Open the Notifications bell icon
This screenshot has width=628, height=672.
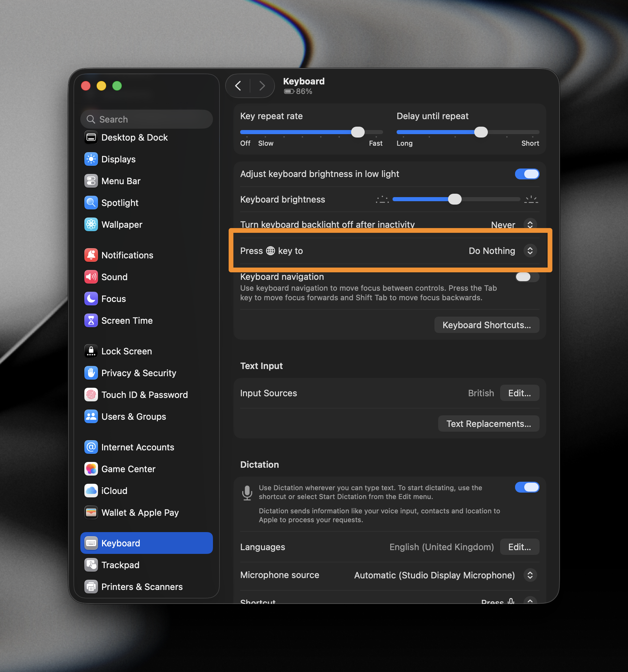91,255
